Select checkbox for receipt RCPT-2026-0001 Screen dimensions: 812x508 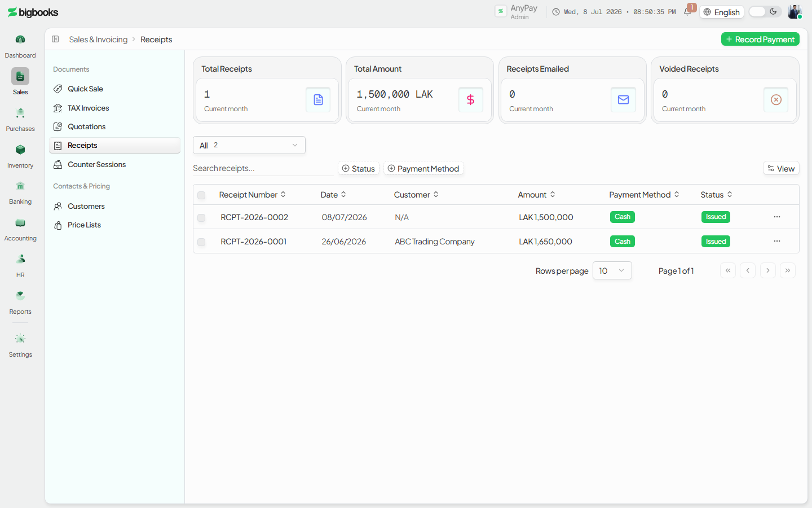point(201,242)
